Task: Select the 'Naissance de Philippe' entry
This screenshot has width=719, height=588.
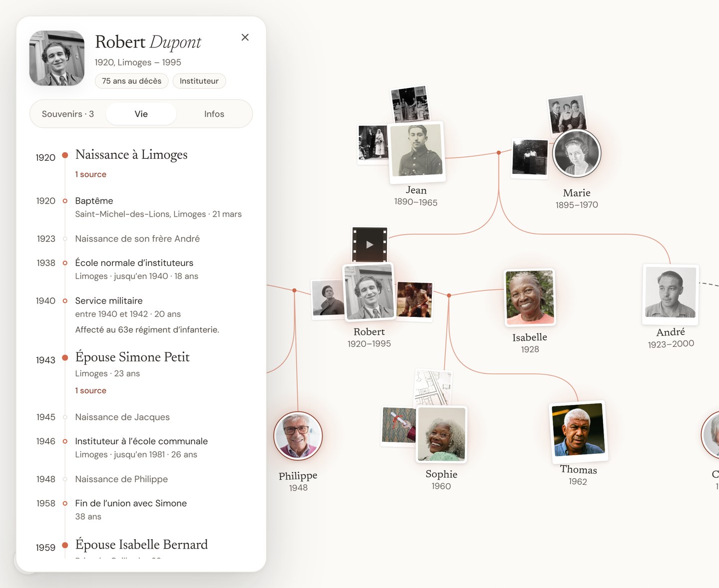Action: click(121, 479)
